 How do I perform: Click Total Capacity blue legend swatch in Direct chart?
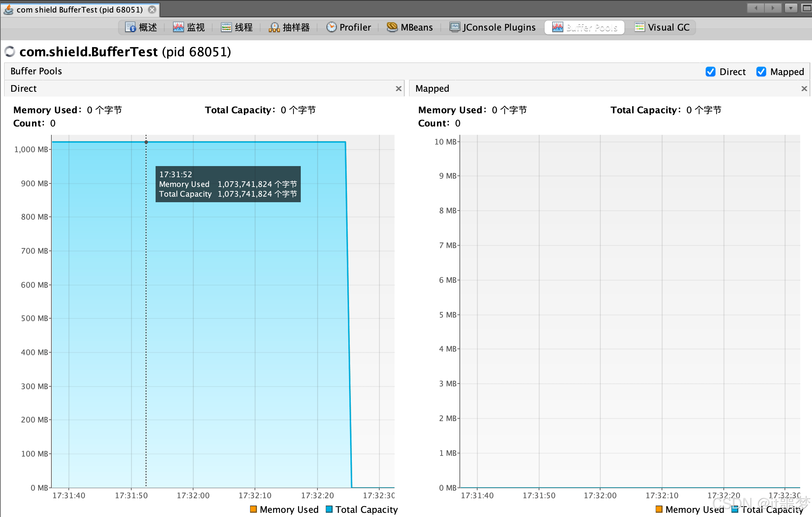(329, 509)
